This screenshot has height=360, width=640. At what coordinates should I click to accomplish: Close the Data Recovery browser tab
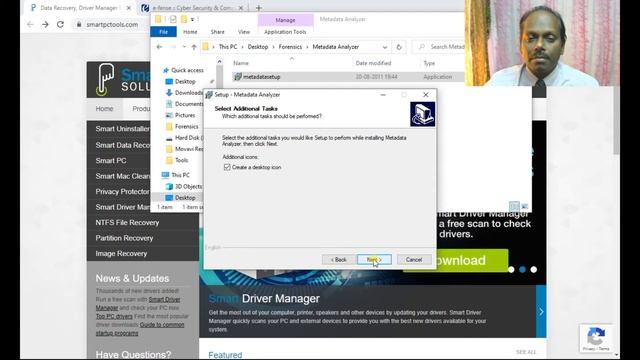pos(129,8)
